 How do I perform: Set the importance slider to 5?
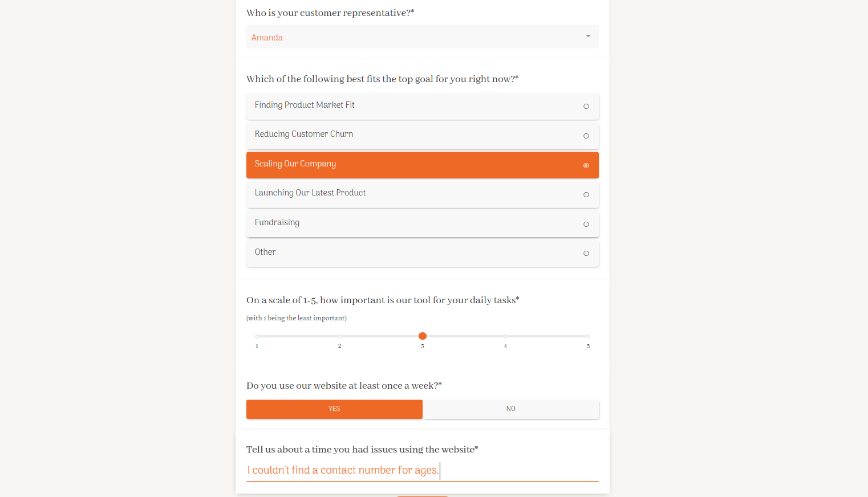[x=588, y=336]
